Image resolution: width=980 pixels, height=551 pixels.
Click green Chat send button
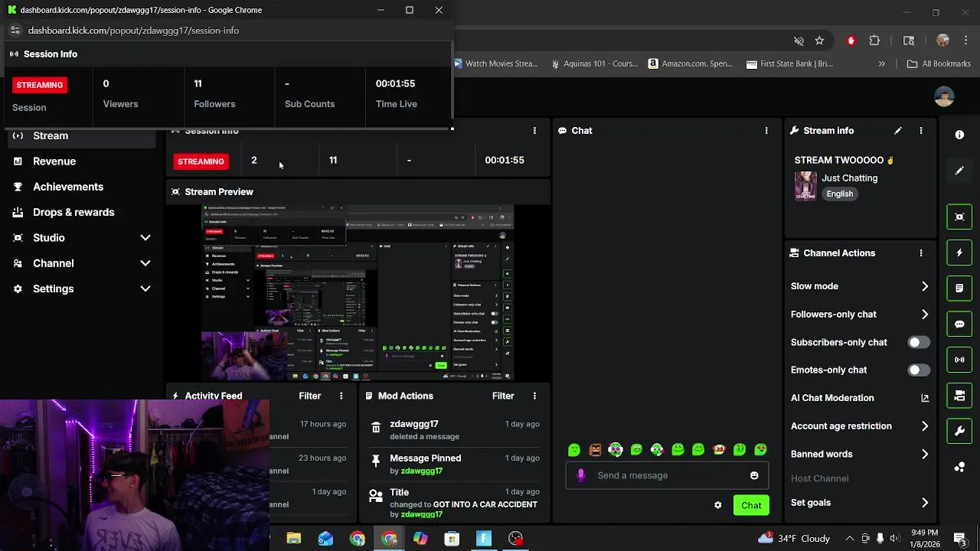click(x=751, y=505)
